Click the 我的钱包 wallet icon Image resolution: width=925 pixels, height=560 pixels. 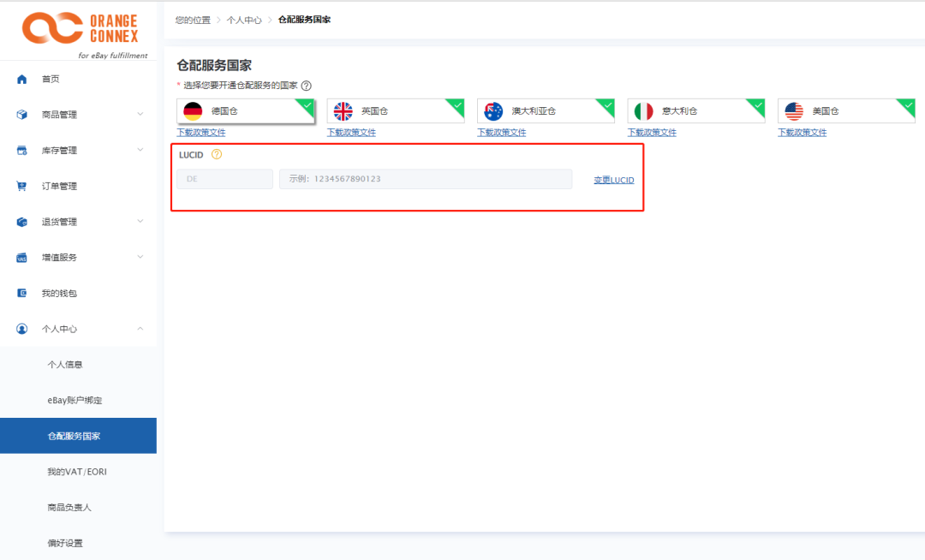pyautogui.click(x=22, y=293)
